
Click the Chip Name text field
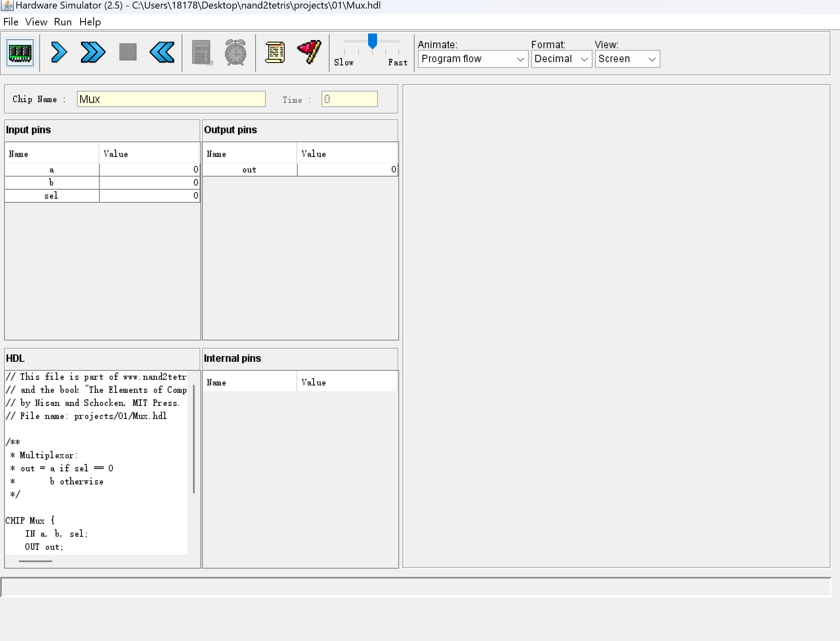(x=171, y=99)
